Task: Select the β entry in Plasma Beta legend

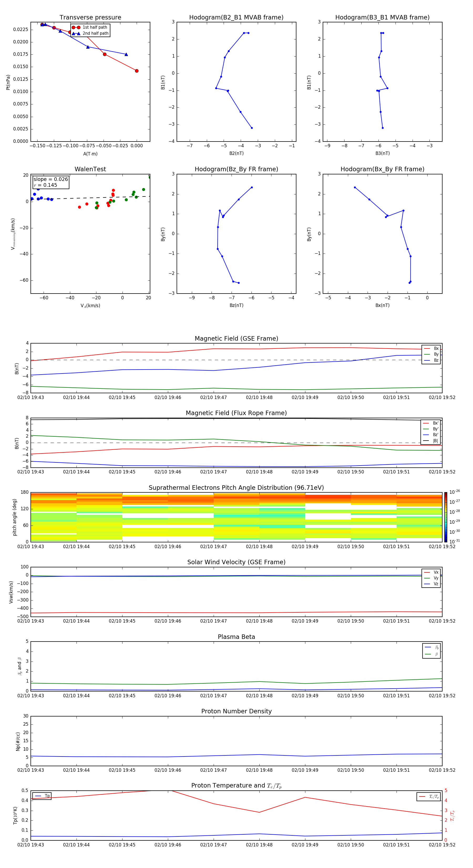Action: point(431,654)
